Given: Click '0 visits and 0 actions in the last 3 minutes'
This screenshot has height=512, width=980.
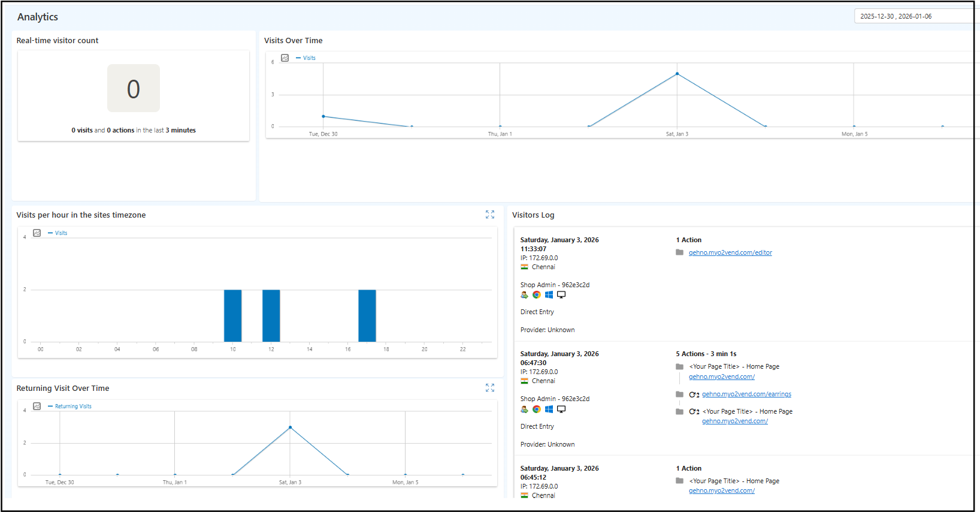Looking at the screenshot, I should pyautogui.click(x=134, y=130).
